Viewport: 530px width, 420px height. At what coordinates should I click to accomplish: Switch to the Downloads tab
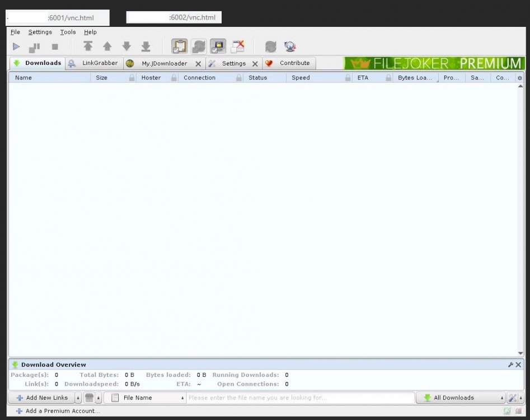click(x=37, y=63)
